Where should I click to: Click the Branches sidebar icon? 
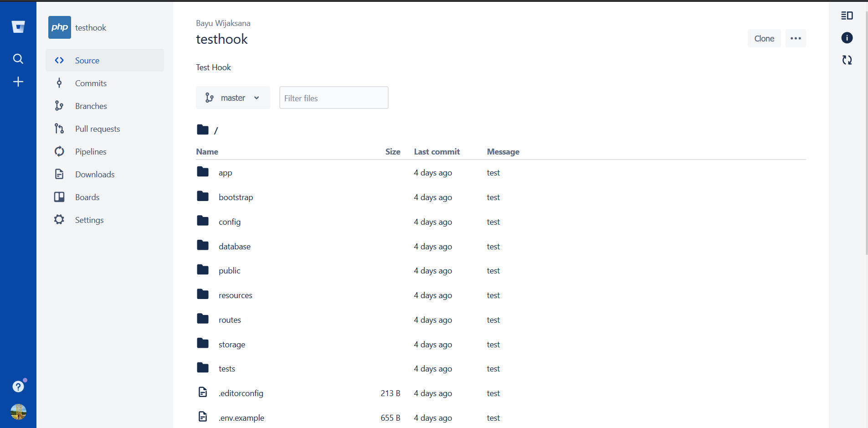pyautogui.click(x=59, y=106)
